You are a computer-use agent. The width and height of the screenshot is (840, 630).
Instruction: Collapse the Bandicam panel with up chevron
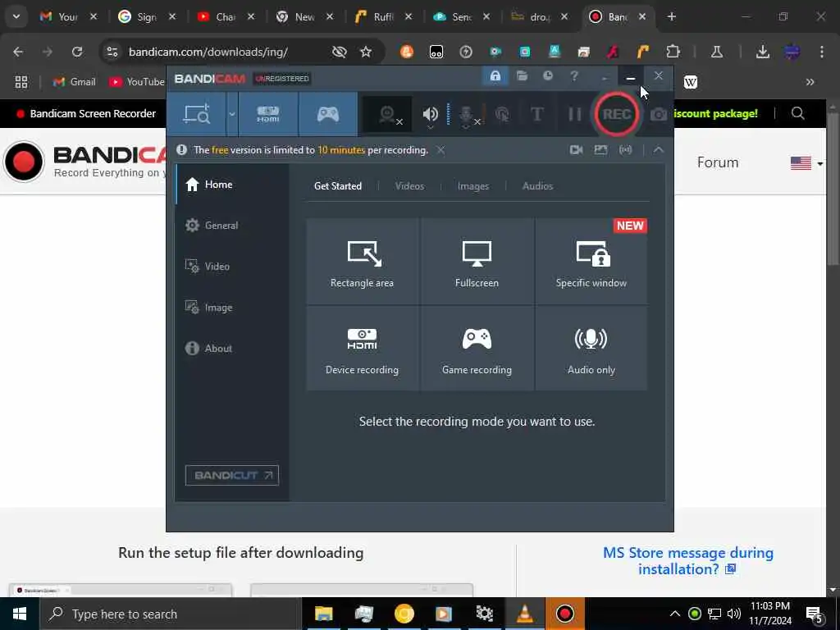659,150
